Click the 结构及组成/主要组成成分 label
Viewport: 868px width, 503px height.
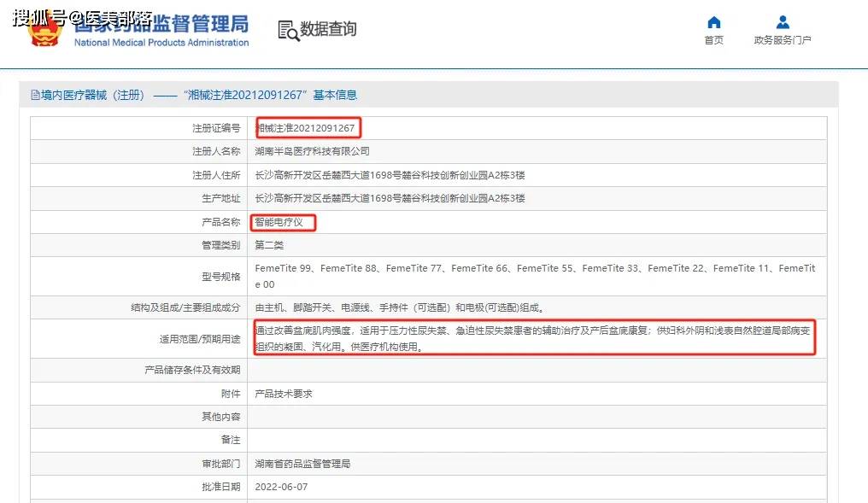tap(185, 307)
